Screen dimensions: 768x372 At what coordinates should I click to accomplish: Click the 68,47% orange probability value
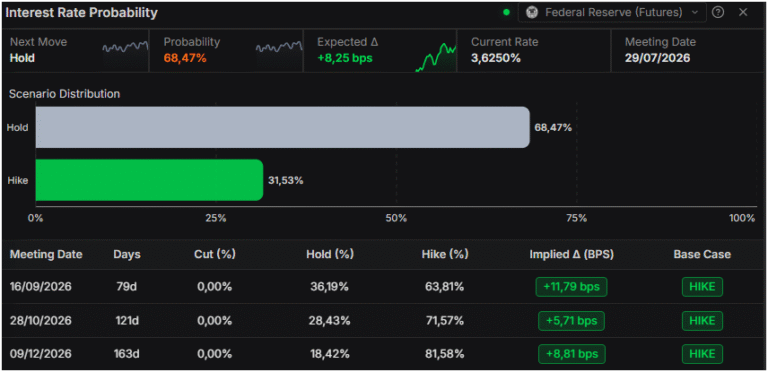tap(185, 58)
